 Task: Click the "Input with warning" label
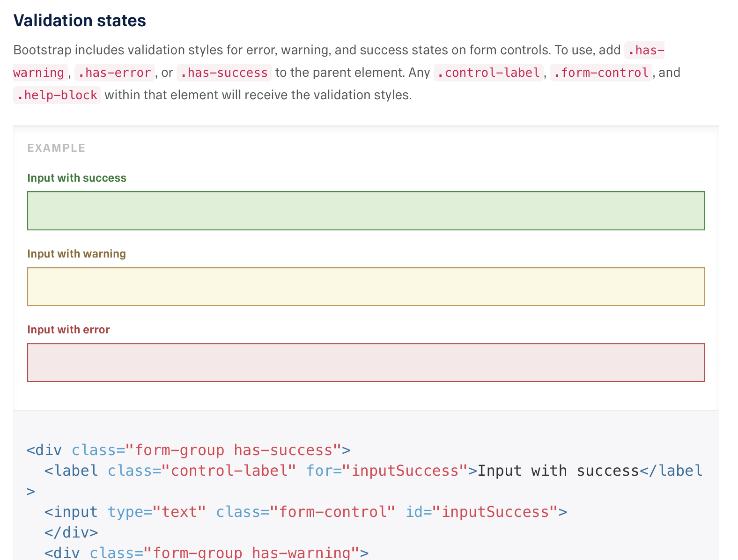pos(76,254)
